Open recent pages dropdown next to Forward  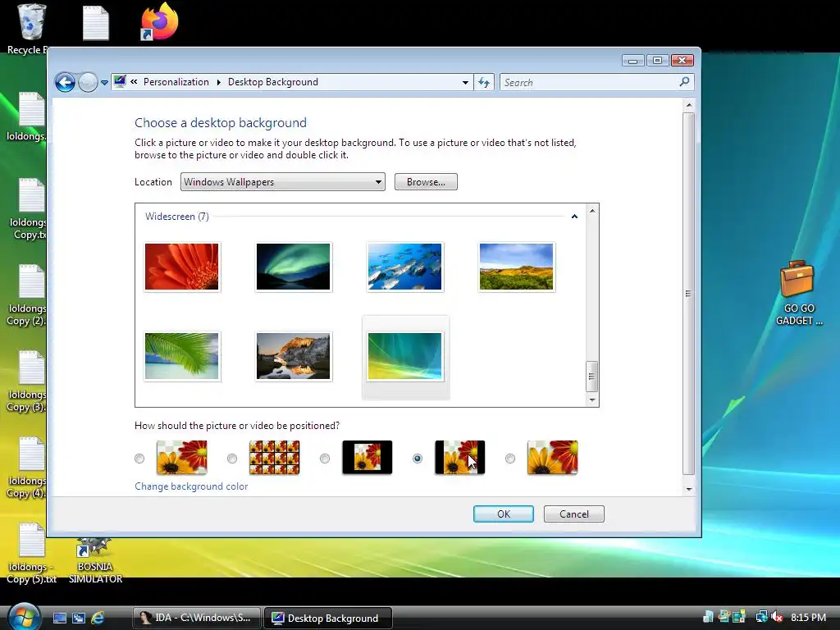(x=104, y=83)
